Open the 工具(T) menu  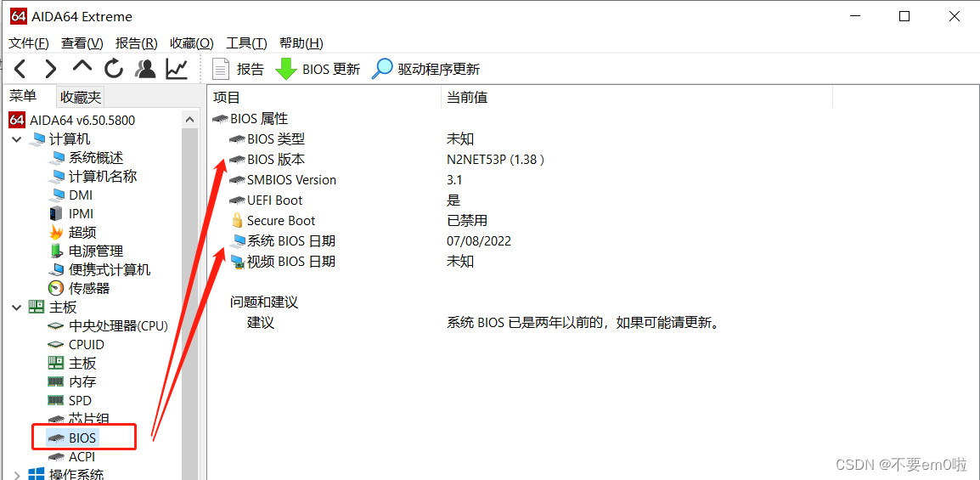[246, 43]
